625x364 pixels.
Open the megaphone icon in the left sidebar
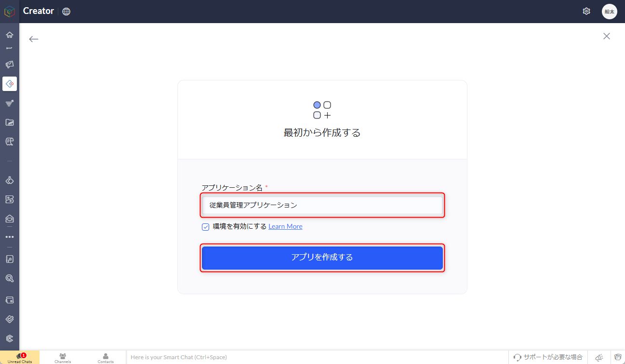pyautogui.click(x=10, y=65)
